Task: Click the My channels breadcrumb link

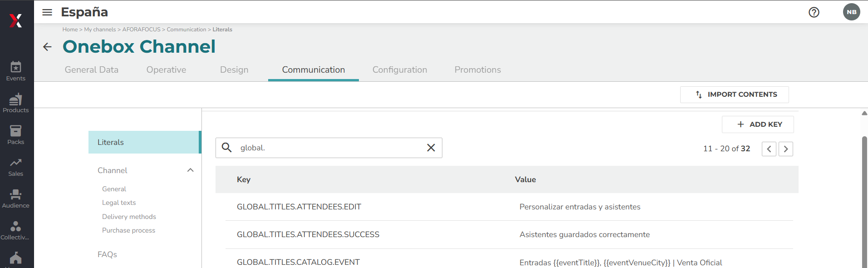Action: pos(100,30)
